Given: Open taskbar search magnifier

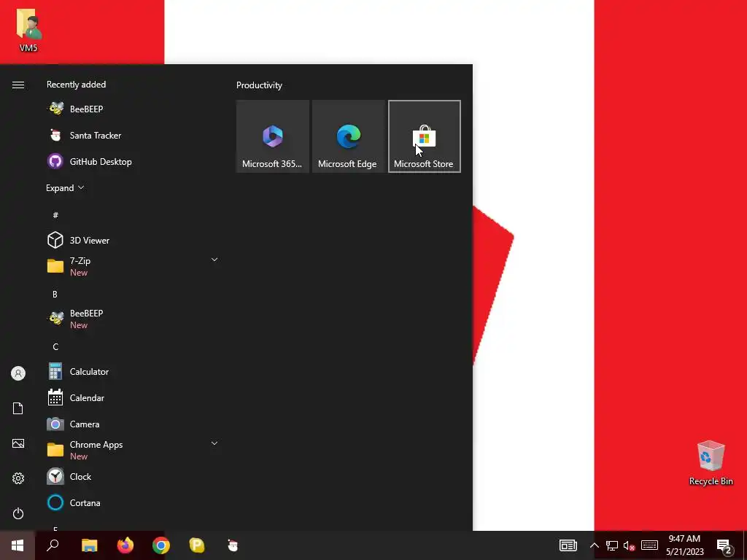Looking at the screenshot, I should [53, 545].
